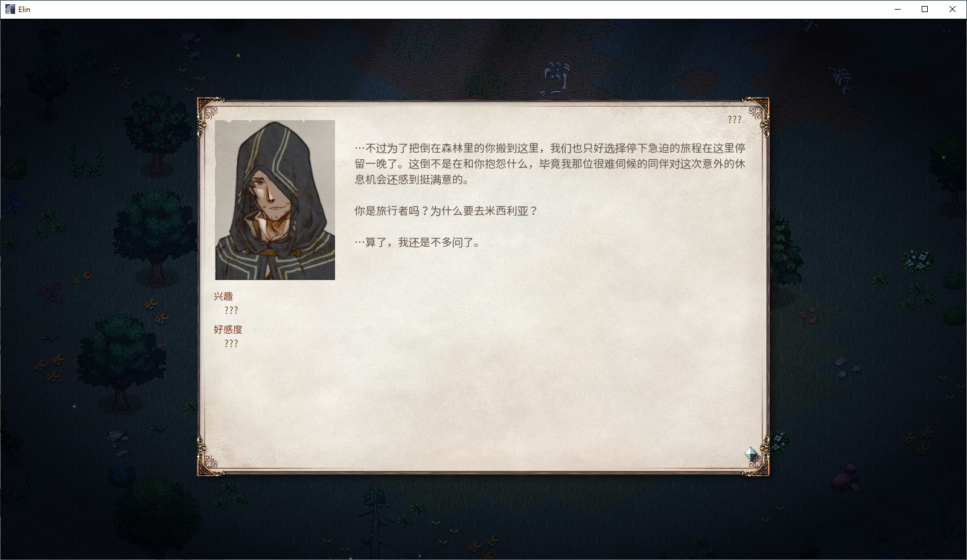
Task: Maximize the Elin game window
Action: pyautogui.click(x=925, y=9)
